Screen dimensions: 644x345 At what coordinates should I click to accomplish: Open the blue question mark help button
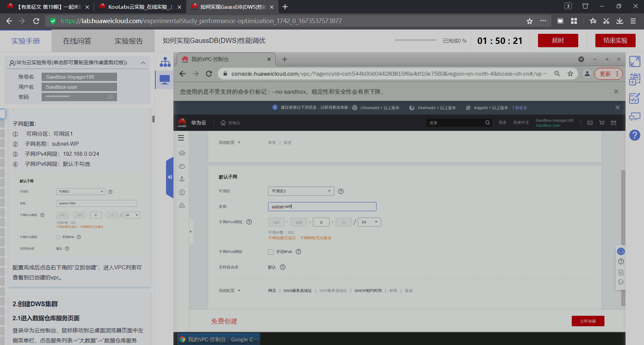[x=635, y=135]
